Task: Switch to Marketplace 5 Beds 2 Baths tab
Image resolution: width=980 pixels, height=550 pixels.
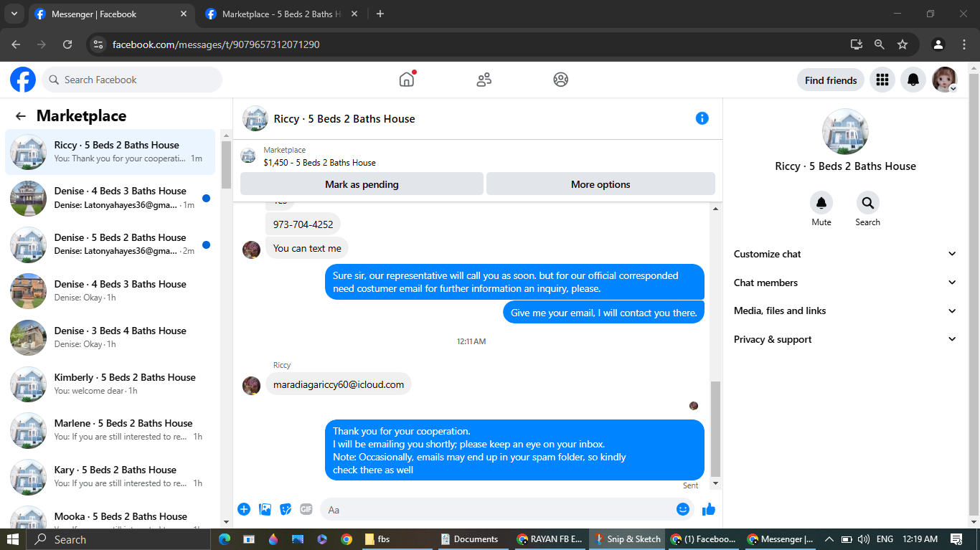Action: [282, 14]
